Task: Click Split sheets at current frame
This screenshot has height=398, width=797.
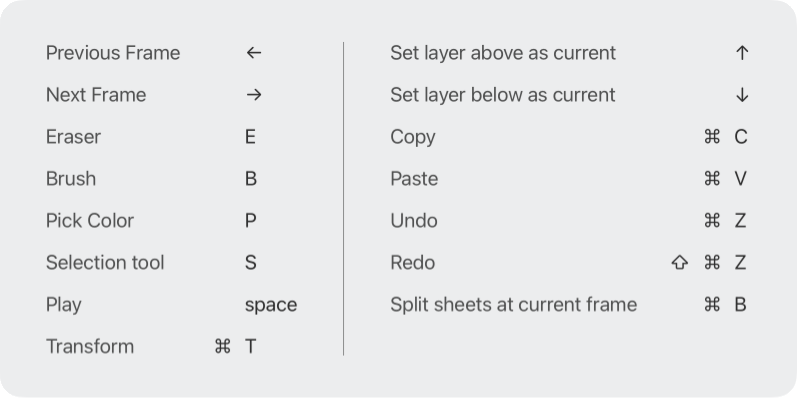Action: tap(513, 304)
